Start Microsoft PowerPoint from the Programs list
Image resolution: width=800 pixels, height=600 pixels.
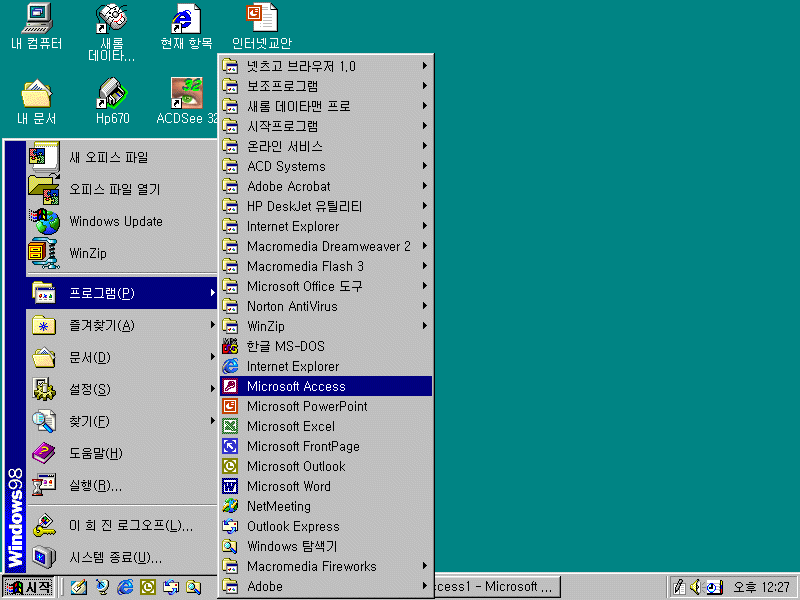[x=326, y=406]
